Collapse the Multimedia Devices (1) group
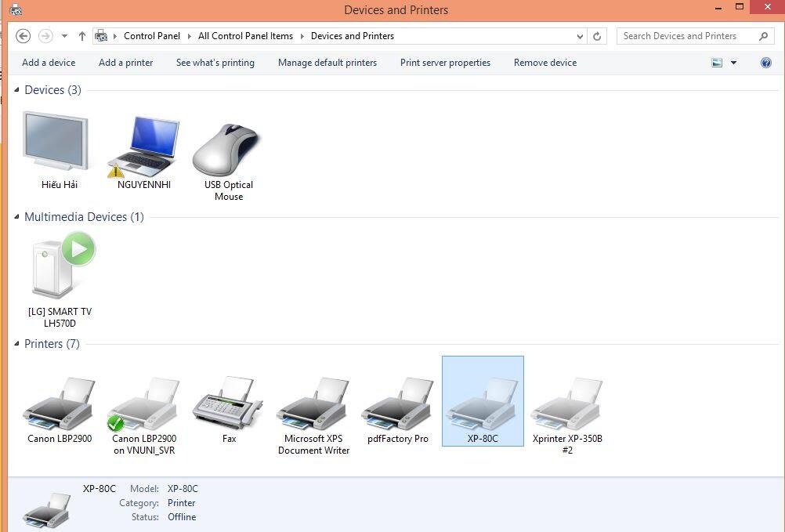Viewport: 785px width, 532px height. (16, 217)
